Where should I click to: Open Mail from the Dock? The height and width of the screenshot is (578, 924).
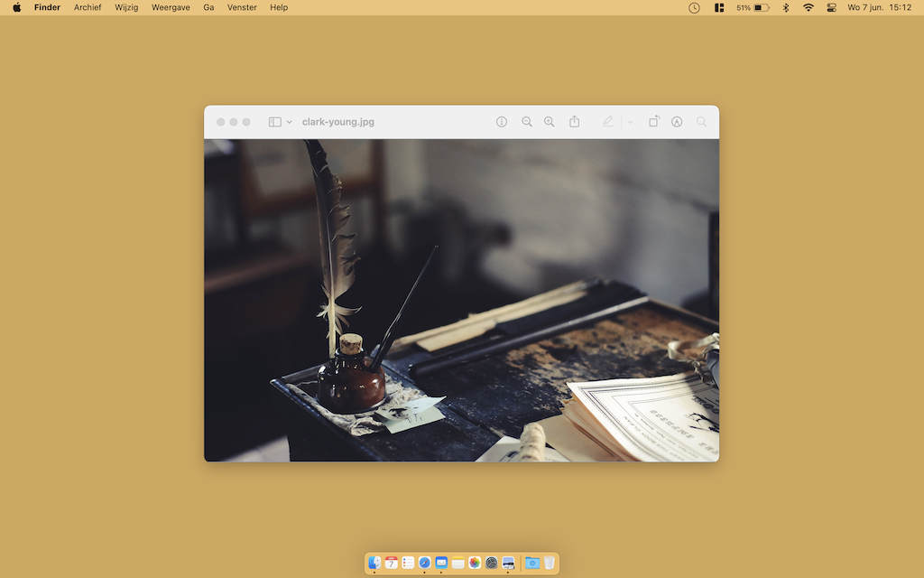[x=441, y=563]
